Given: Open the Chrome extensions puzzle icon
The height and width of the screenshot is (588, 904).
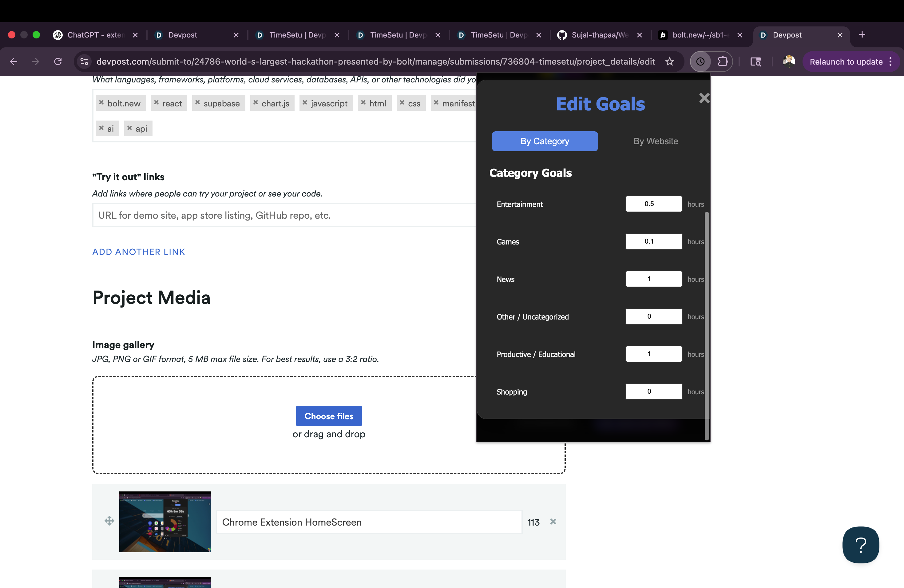Looking at the screenshot, I should tap(723, 62).
